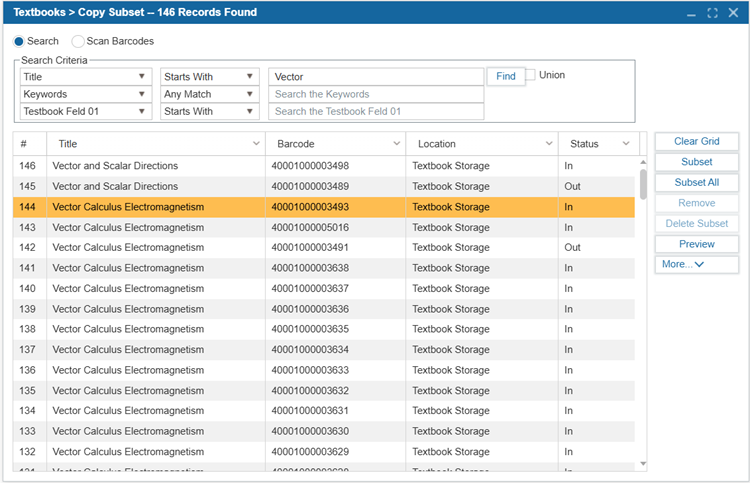Click the Subset All button
Screen dimensions: 750x483
[x=696, y=183]
